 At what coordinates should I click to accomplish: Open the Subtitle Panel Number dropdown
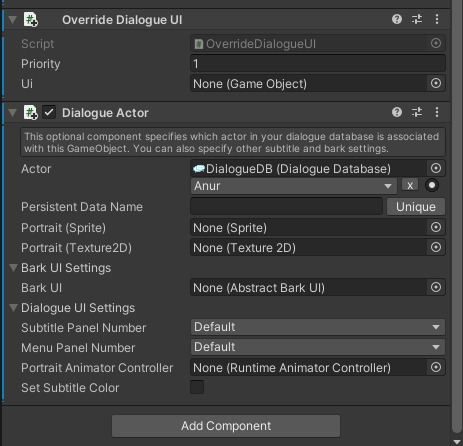pyautogui.click(x=318, y=327)
